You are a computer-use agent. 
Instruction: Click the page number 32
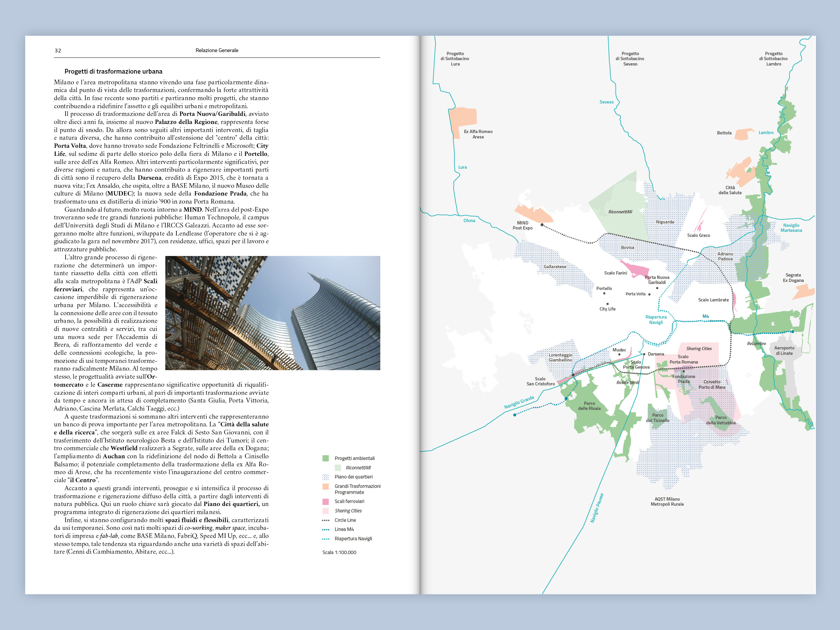[58, 50]
